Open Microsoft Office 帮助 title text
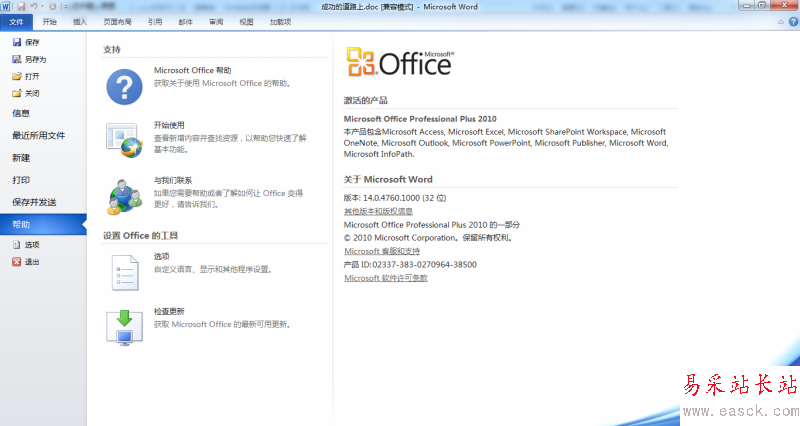Image resolution: width=800 pixels, height=426 pixels. [x=192, y=70]
